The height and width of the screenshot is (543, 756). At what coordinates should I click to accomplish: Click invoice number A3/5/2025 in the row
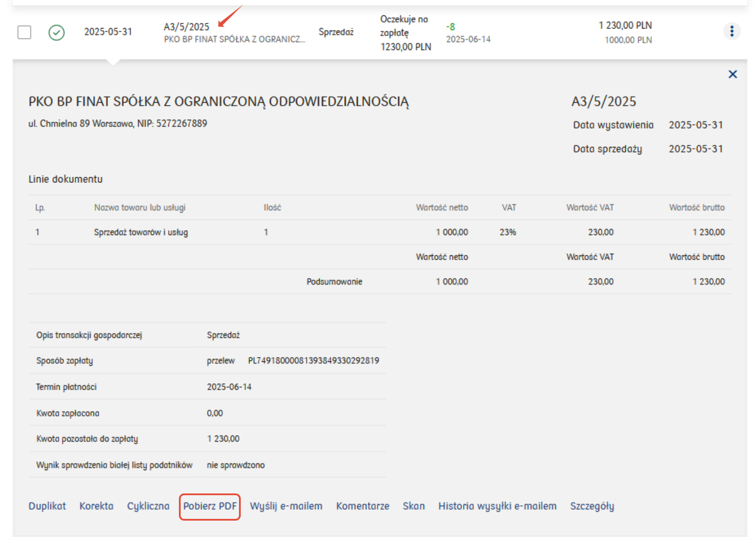[x=186, y=27]
